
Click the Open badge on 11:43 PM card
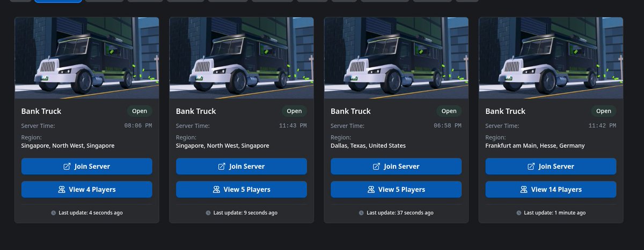(x=294, y=111)
